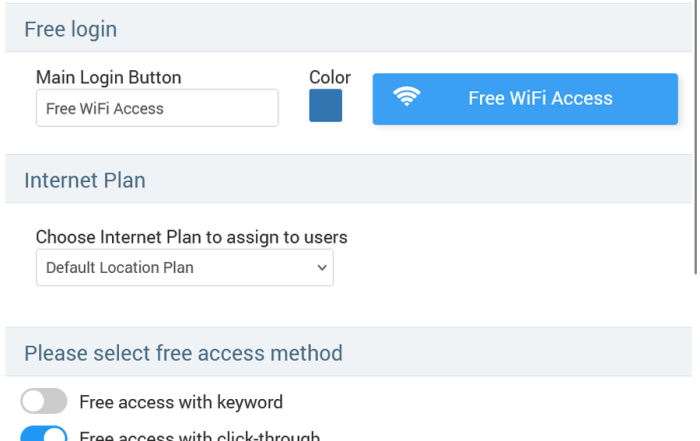This screenshot has height=441, width=700.
Task: Disable the Free access with click-through switch
Action: pos(44,433)
